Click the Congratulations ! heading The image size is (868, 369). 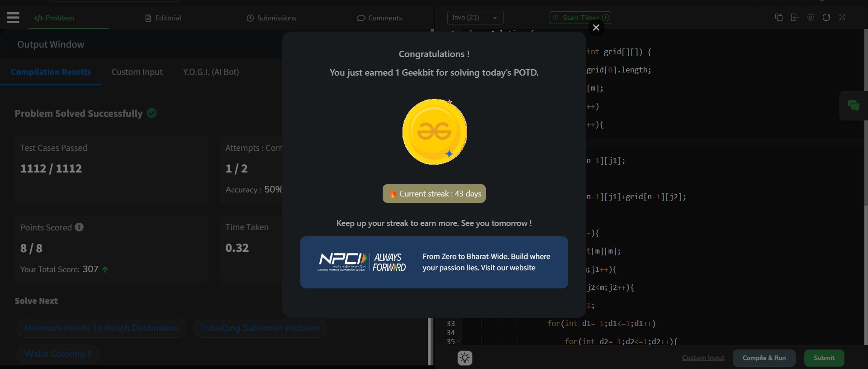click(434, 54)
